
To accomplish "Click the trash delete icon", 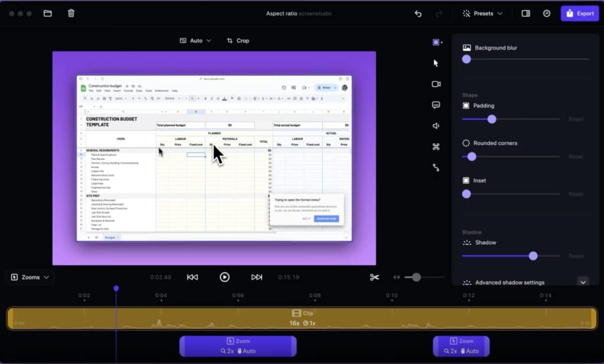I will coord(71,14).
